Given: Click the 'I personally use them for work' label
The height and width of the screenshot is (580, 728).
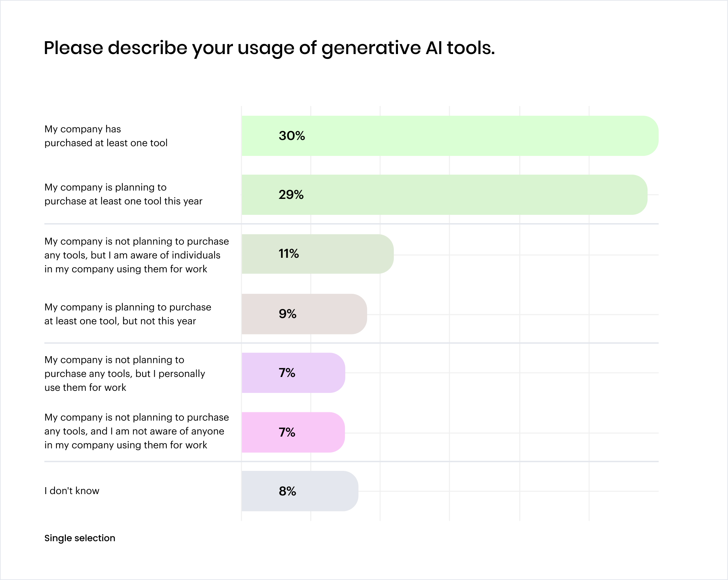Looking at the screenshot, I should tap(125, 374).
